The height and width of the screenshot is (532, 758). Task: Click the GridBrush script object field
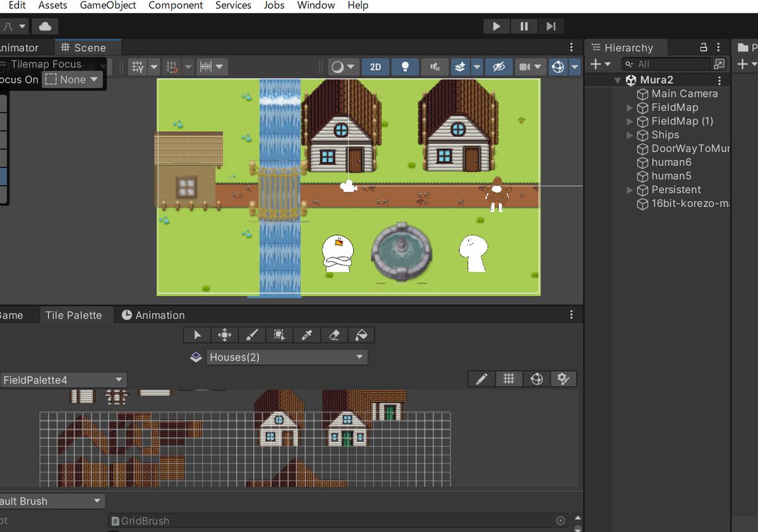click(338, 521)
